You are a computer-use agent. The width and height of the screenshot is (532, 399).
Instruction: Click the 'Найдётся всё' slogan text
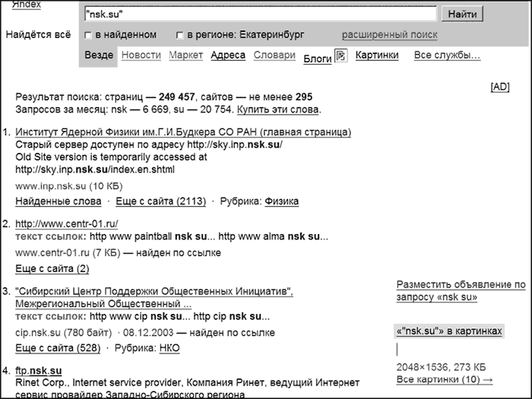(x=38, y=35)
